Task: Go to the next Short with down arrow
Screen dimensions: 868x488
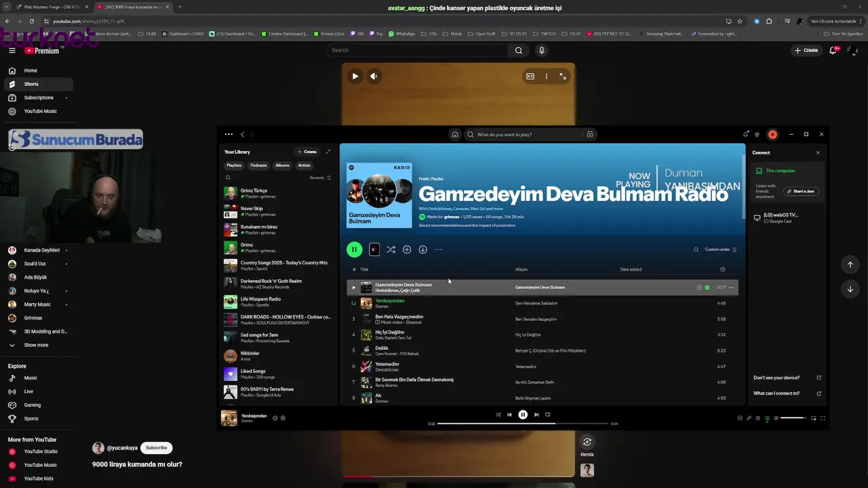Action: (850, 289)
